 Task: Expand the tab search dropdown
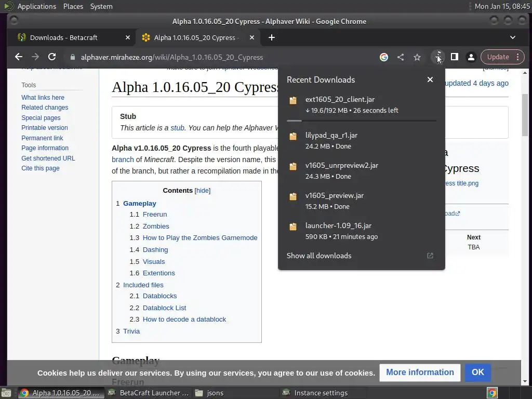(x=513, y=37)
